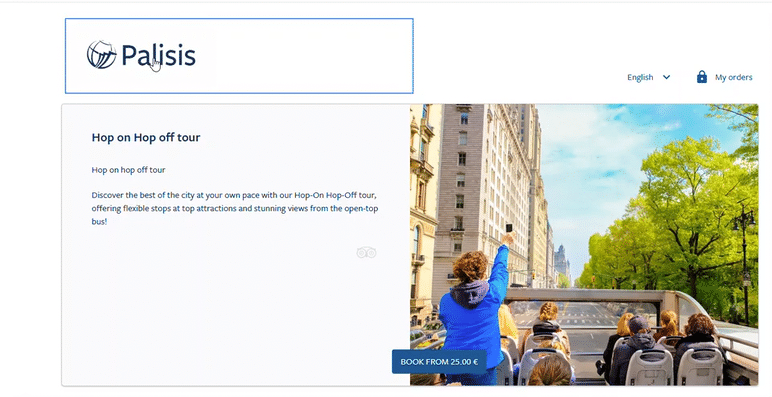Expand the chevron arrow beside English

[x=666, y=77]
